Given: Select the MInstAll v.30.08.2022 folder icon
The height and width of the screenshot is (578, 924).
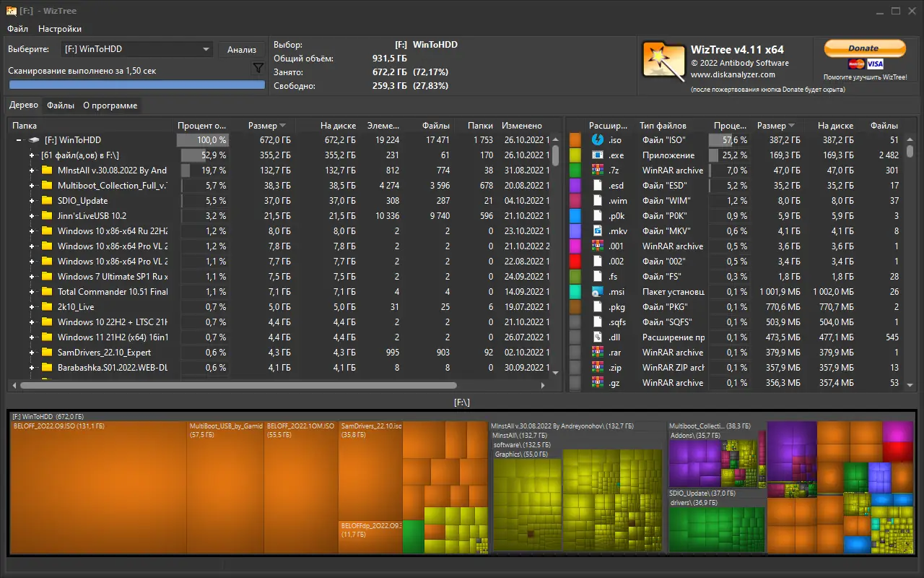Looking at the screenshot, I should coord(47,171).
